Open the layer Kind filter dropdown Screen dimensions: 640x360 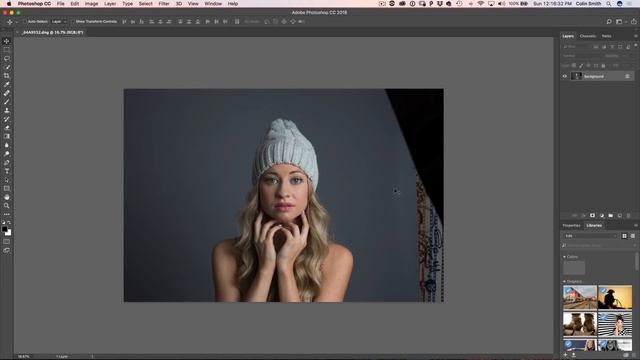coord(576,47)
